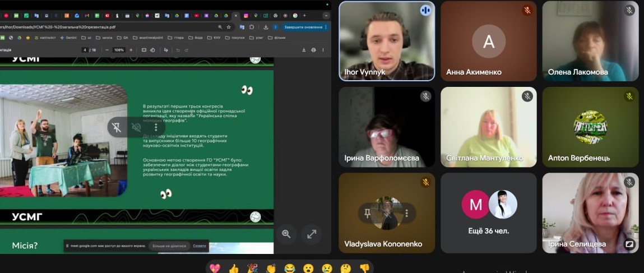Send the sparkling heart emoji reaction
Image resolution: width=644 pixels, height=273 pixels.
215,269
